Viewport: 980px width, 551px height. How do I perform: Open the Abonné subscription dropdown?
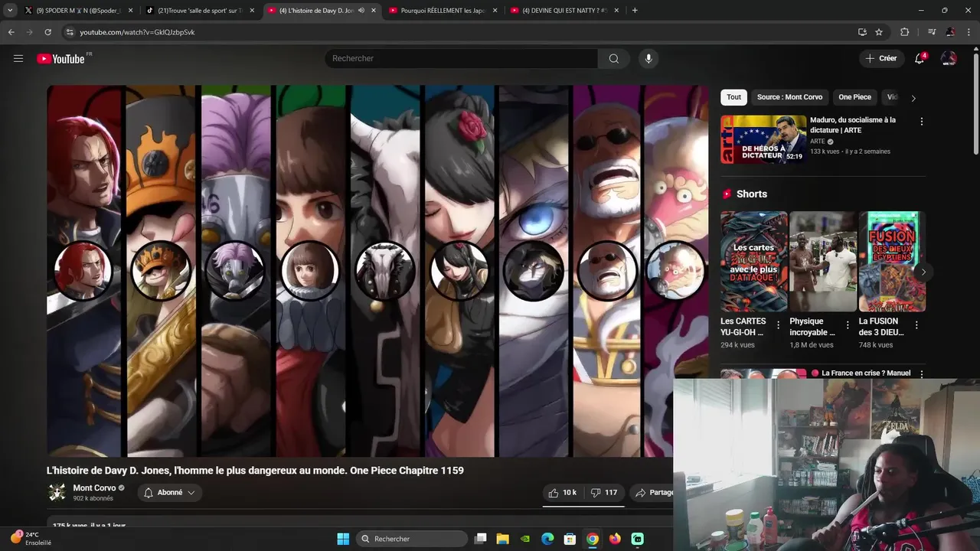(x=169, y=493)
